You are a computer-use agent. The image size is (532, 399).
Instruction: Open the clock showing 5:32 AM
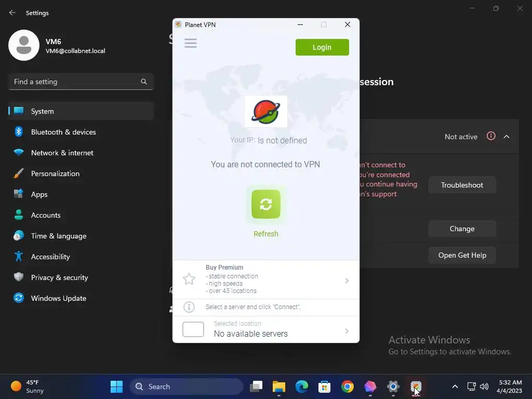click(509, 387)
